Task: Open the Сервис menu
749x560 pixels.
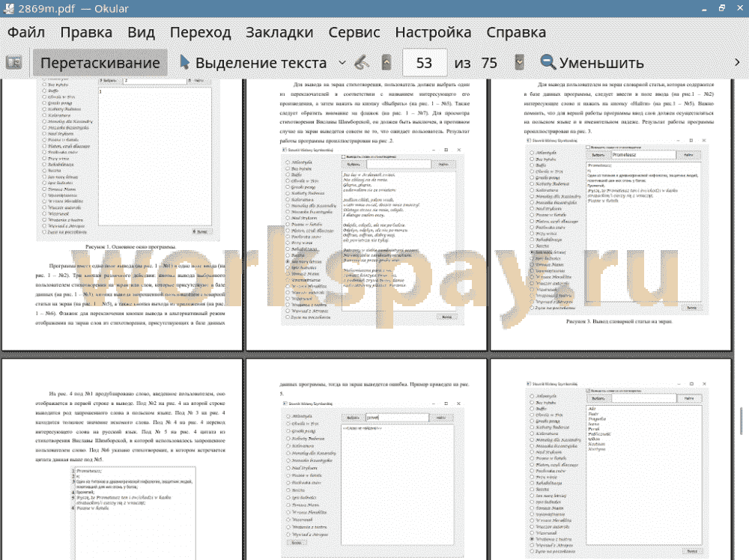Action: (x=354, y=32)
